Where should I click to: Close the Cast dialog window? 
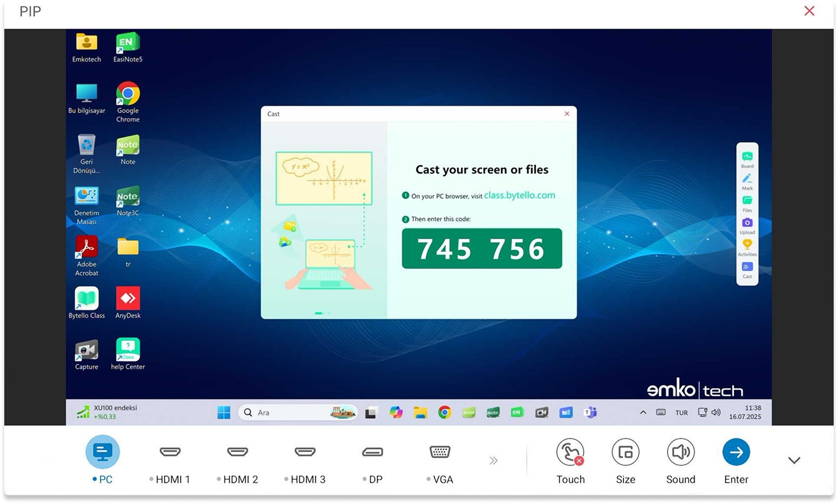click(x=567, y=114)
